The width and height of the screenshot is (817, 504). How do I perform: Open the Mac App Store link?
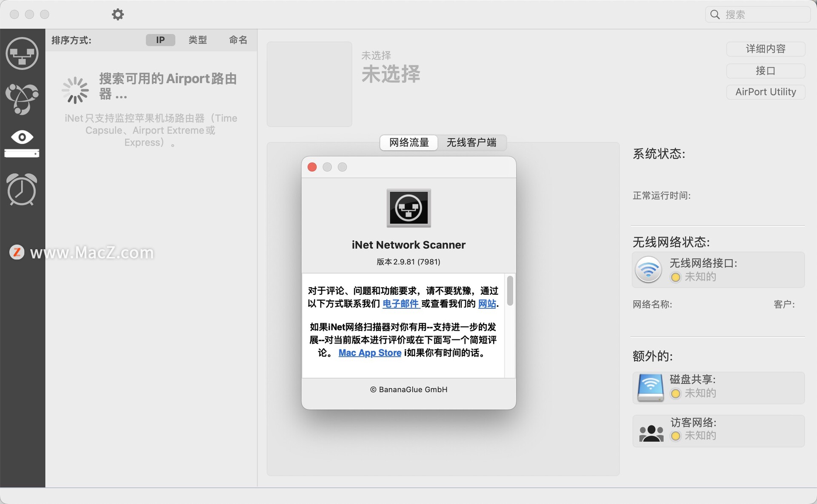click(x=370, y=353)
